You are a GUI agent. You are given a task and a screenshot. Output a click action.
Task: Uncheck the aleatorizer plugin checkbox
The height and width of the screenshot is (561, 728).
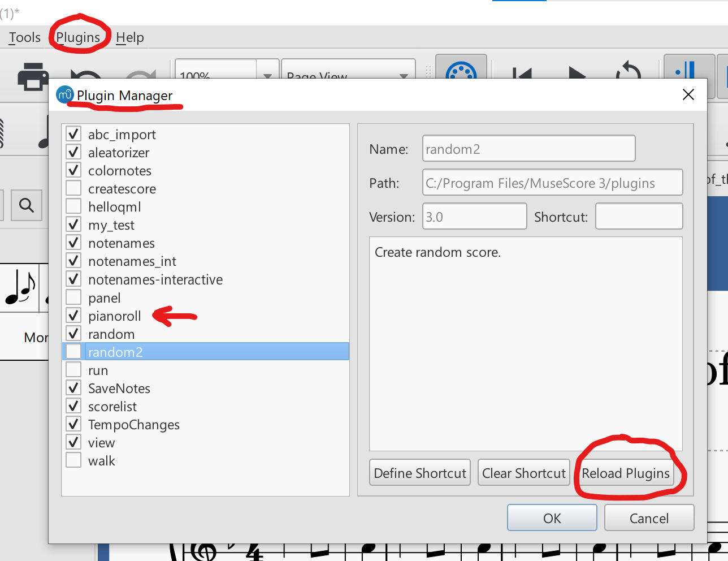pos(73,152)
